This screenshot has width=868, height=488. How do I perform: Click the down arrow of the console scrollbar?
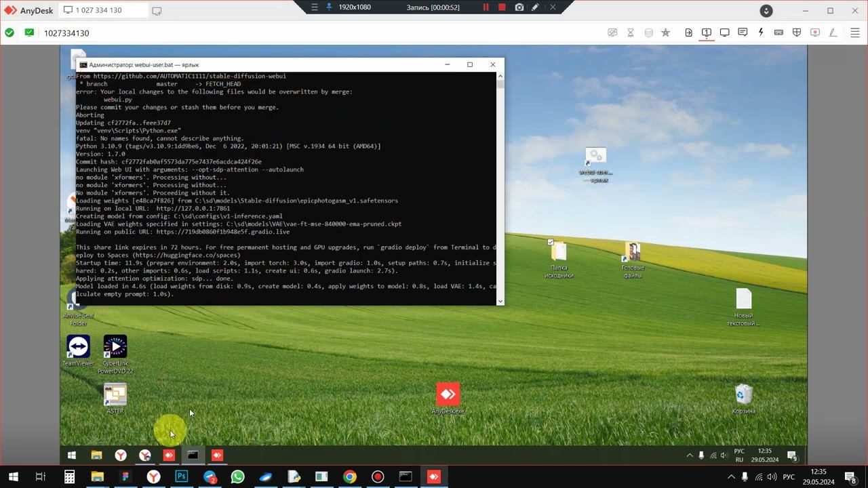click(x=500, y=301)
